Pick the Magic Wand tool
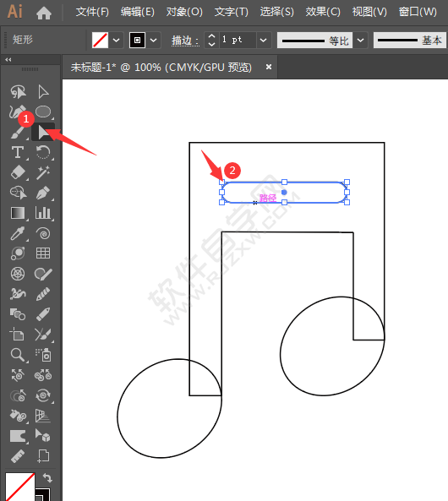 coord(43,172)
